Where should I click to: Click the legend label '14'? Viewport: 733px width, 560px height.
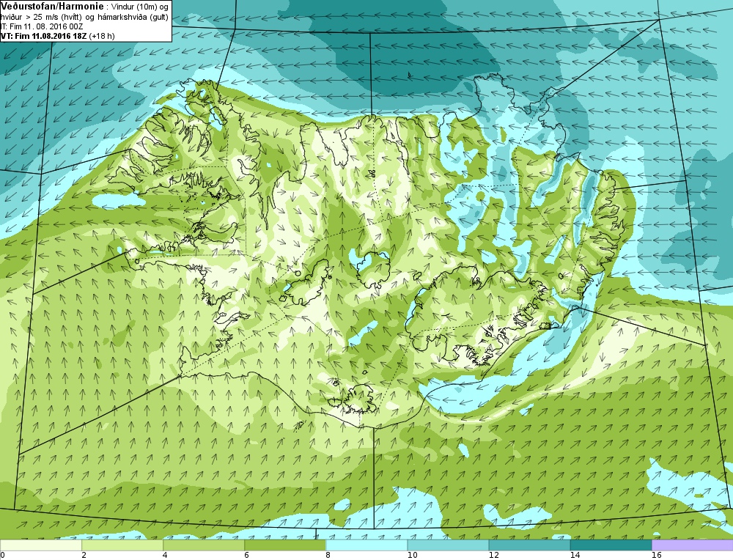[x=575, y=556]
